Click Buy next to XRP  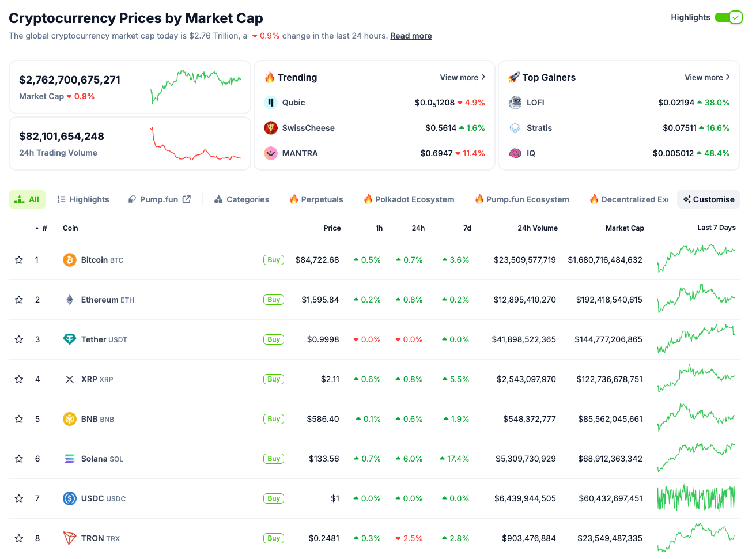pos(273,379)
